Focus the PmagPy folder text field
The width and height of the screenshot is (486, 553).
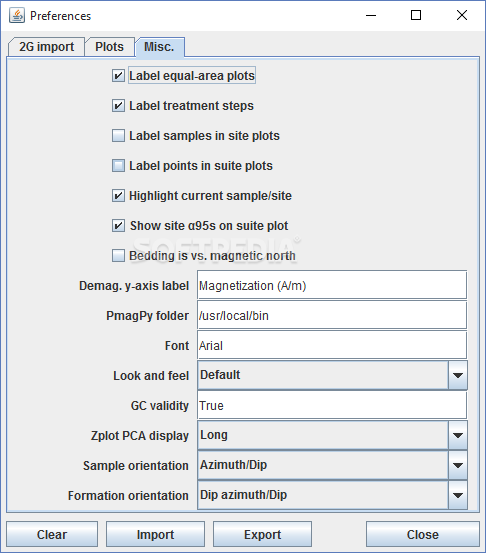pyautogui.click(x=332, y=315)
